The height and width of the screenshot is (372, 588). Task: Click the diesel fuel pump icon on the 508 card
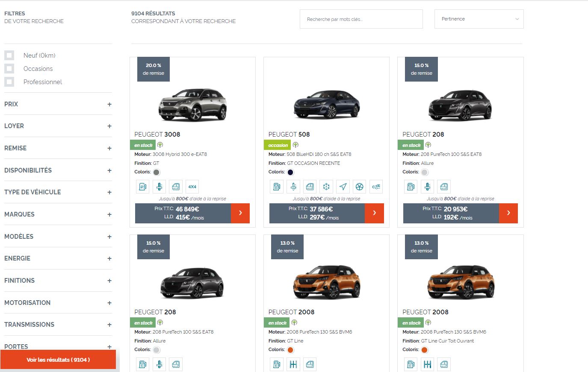coord(277,187)
